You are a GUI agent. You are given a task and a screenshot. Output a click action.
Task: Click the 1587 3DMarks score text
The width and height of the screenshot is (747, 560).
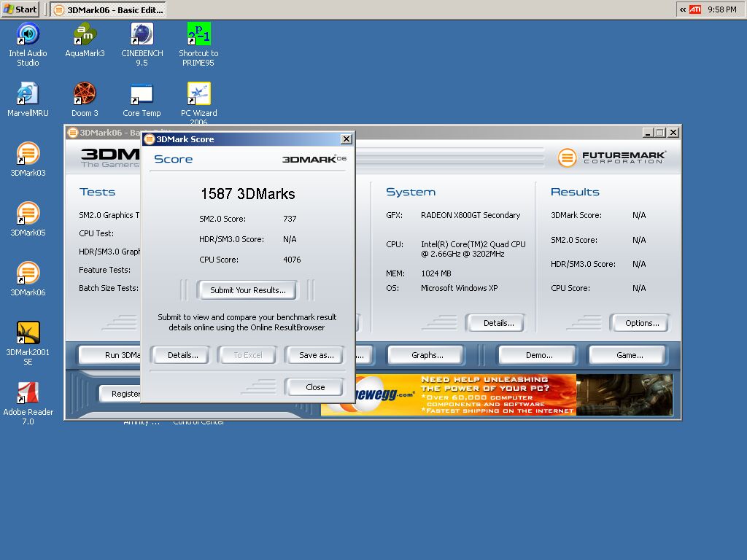tap(248, 194)
